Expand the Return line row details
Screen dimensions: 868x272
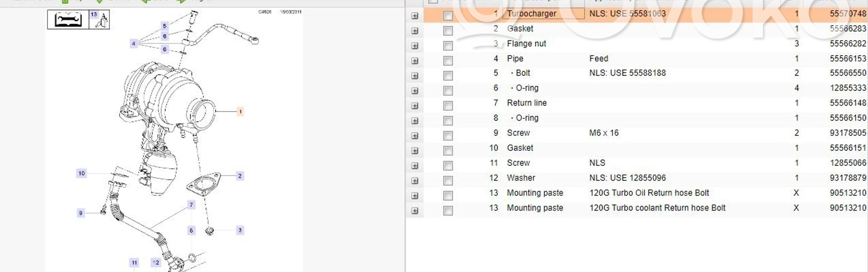(415, 106)
